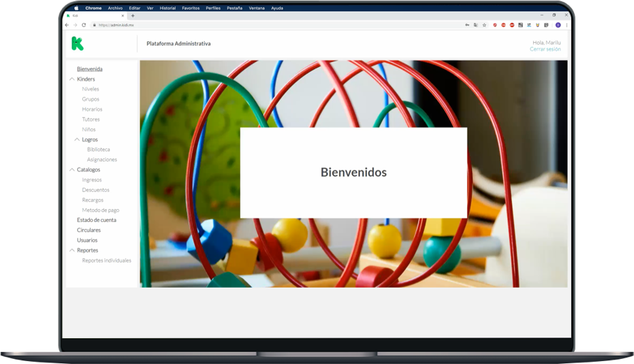The height and width of the screenshot is (364, 634).
Task: Open the Chrome three-dot menu
Action: pyautogui.click(x=567, y=25)
